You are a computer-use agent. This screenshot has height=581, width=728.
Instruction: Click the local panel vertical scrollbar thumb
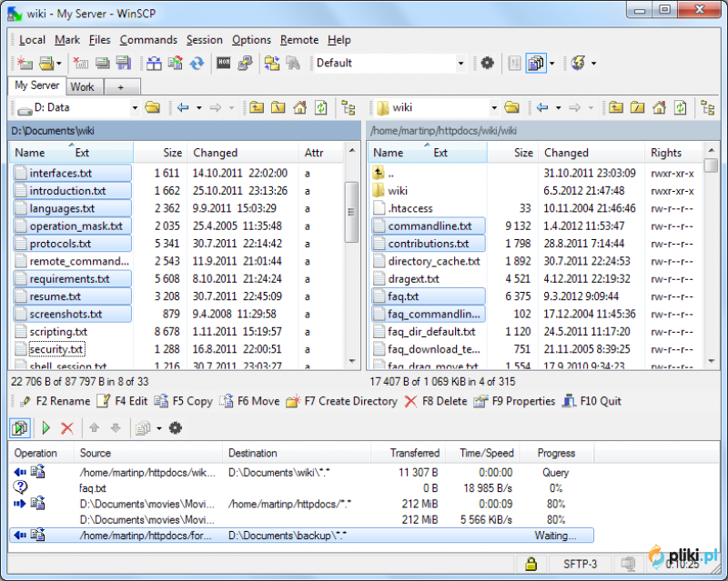(351, 212)
